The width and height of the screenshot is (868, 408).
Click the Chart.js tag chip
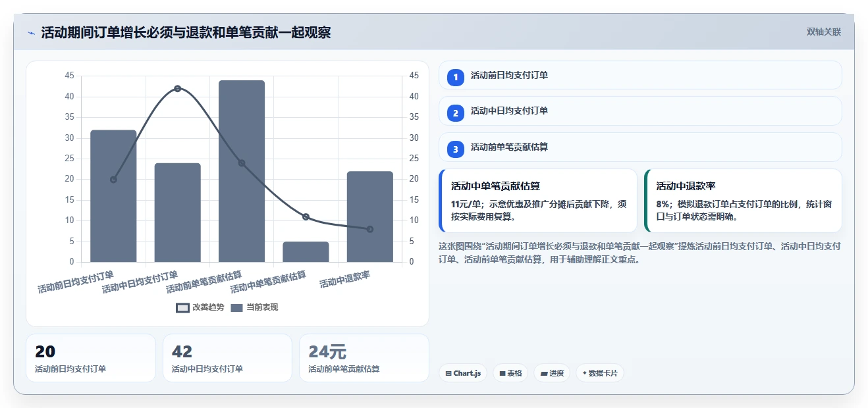[x=463, y=373]
